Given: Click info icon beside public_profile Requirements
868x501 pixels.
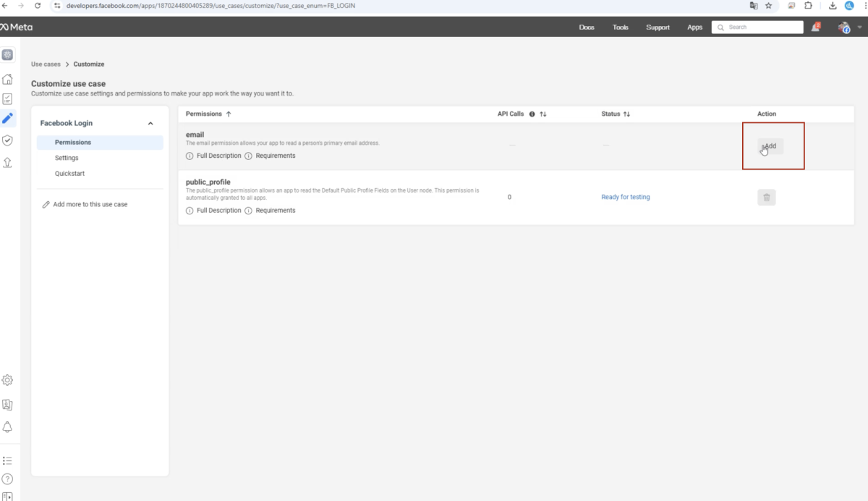Looking at the screenshot, I should click(x=248, y=211).
